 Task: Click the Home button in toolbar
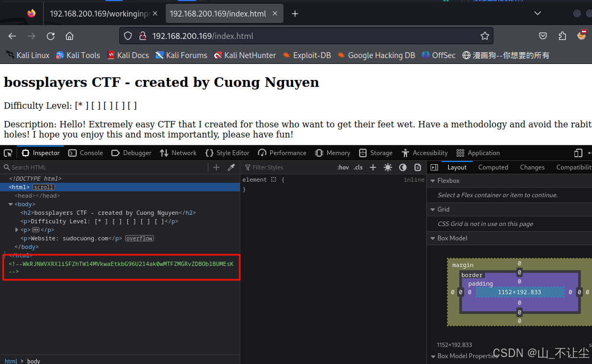tap(69, 36)
